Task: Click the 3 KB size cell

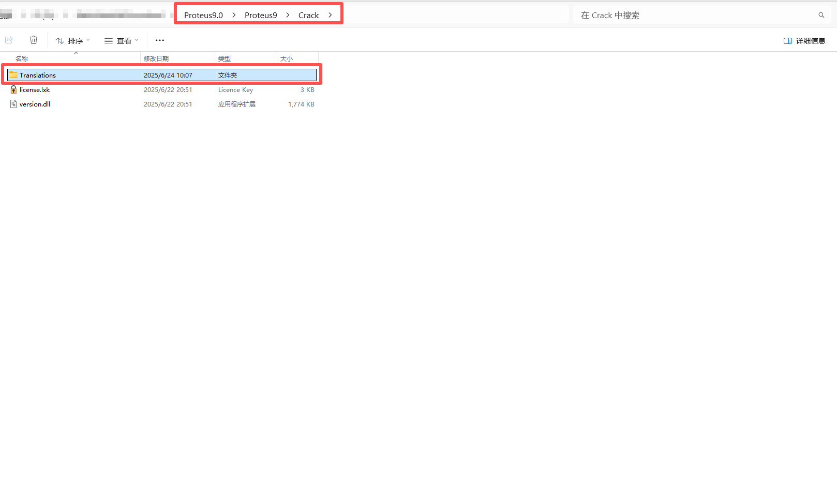Action: coord(307,89)
